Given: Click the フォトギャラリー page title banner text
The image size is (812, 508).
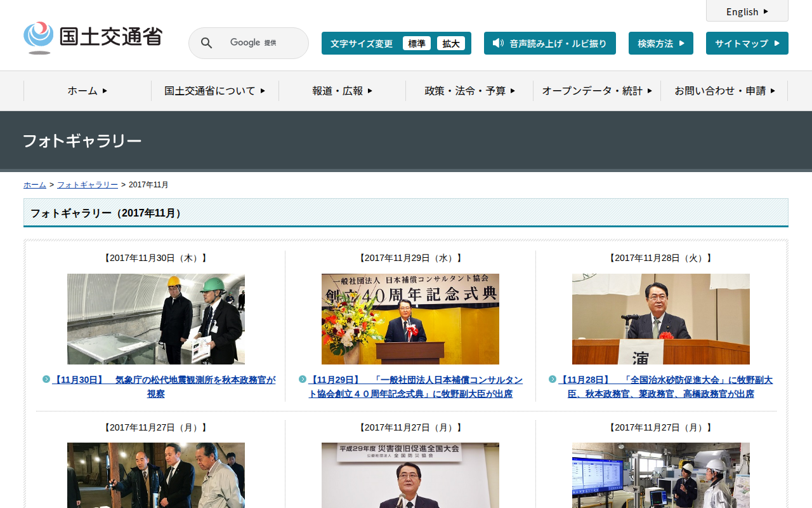Looking at the screenshot, I should pyautogui.click(x=82, y=141).
